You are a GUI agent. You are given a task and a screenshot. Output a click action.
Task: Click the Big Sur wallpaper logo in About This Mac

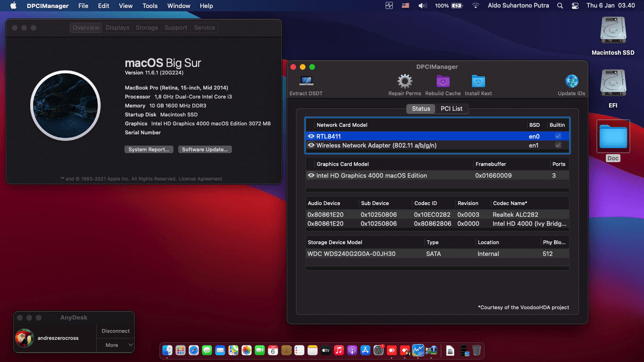coord(65,106)
